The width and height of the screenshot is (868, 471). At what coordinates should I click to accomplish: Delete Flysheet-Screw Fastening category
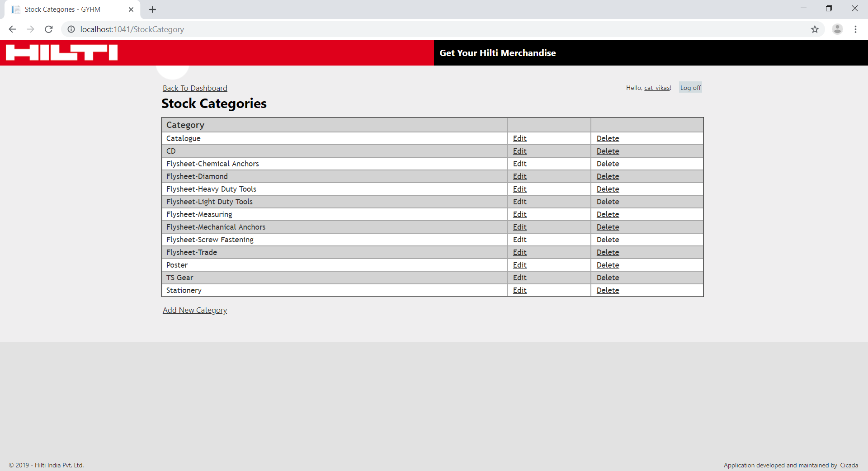pos(608,240)
